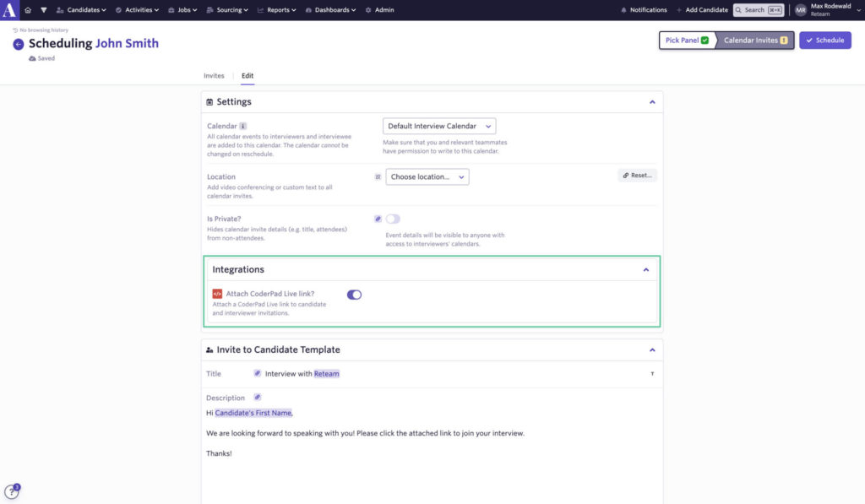This screenshot has height=504, width=865.
Task: Open the CoderPad integration icon
Action: (216, 295)
